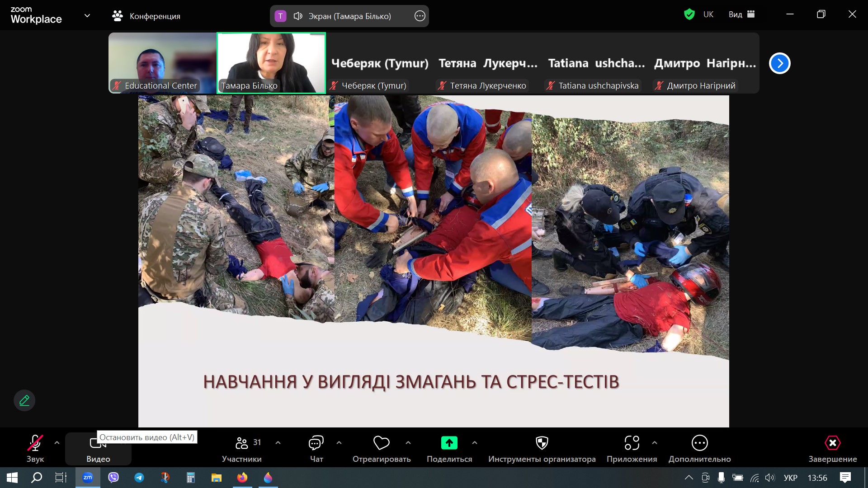The width and height of the screenshot is (868, 488).
Task: Click the green Share screen icon
Action: (449, 443)
